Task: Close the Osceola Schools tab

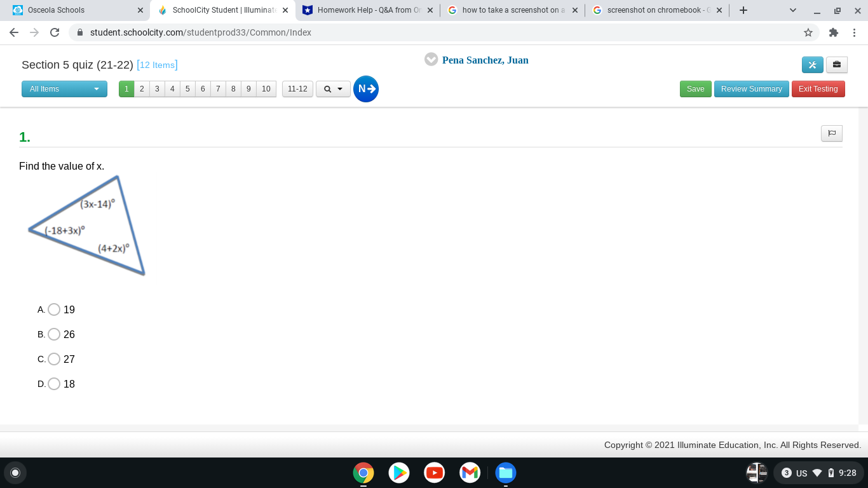Action: click(x=140, y=10)
